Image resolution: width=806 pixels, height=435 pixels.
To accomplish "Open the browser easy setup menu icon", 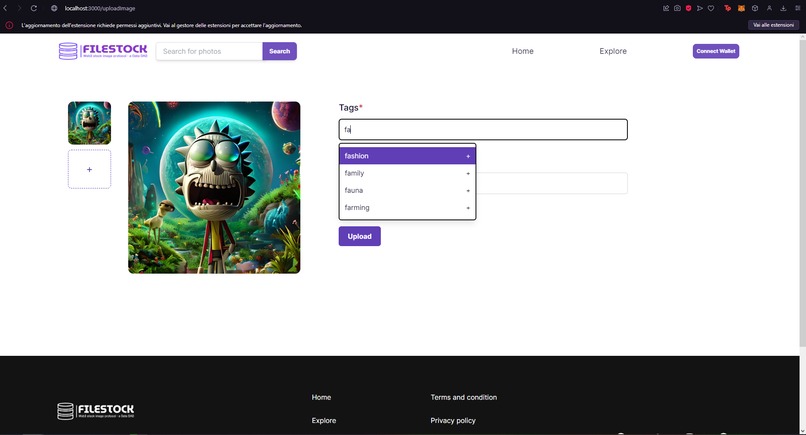I will tap(798, 8).
